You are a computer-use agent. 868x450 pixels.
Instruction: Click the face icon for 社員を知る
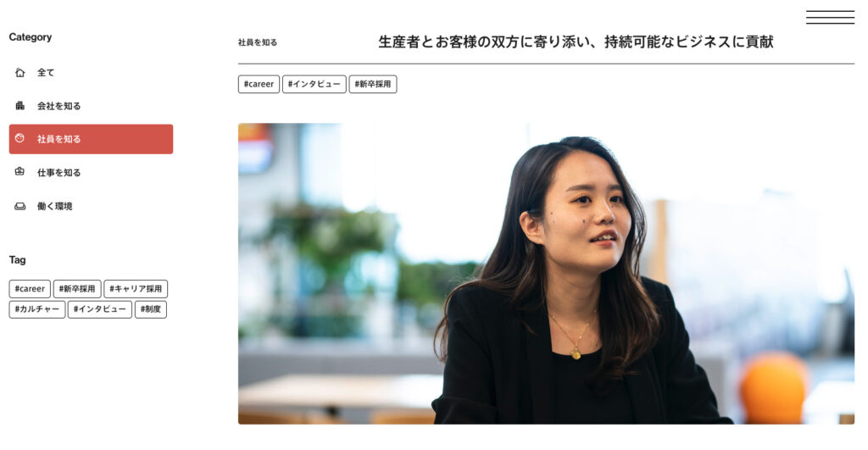19,138
